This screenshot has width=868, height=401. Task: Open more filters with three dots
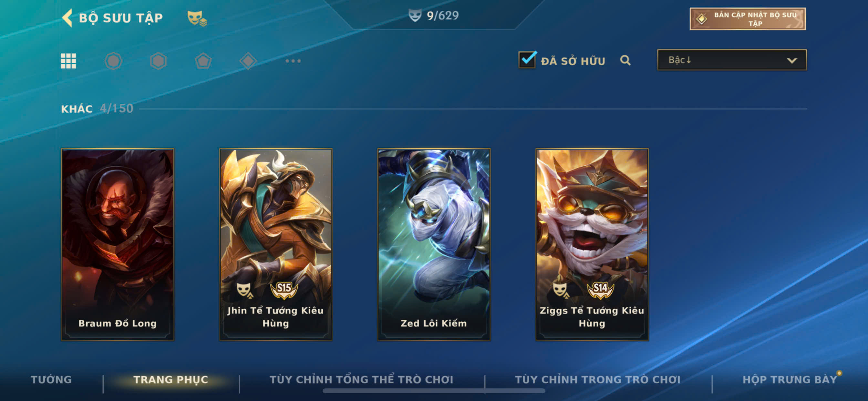point(293,61)
